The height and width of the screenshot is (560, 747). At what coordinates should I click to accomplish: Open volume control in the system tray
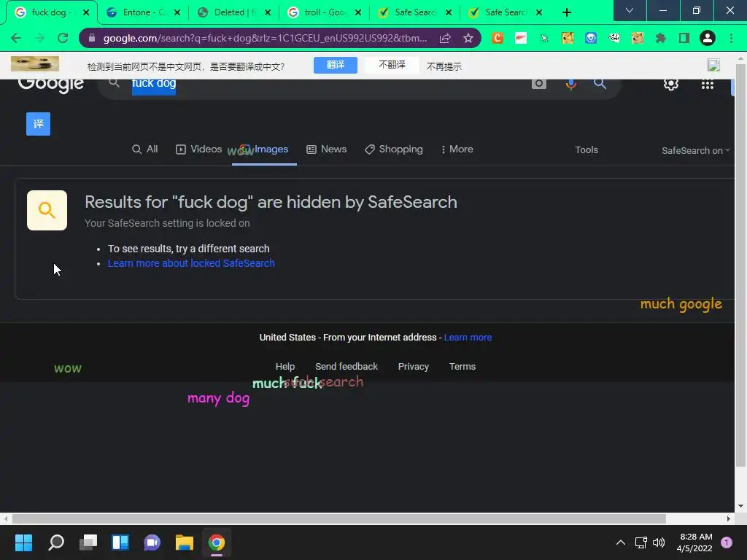click(x=659, y=542)
